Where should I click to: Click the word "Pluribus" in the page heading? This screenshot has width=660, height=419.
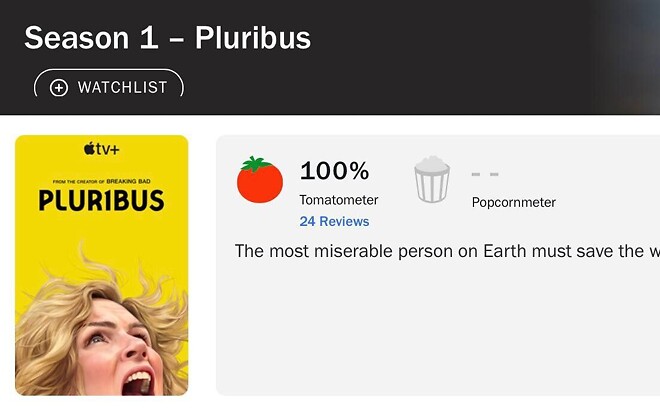pos(253,38)
